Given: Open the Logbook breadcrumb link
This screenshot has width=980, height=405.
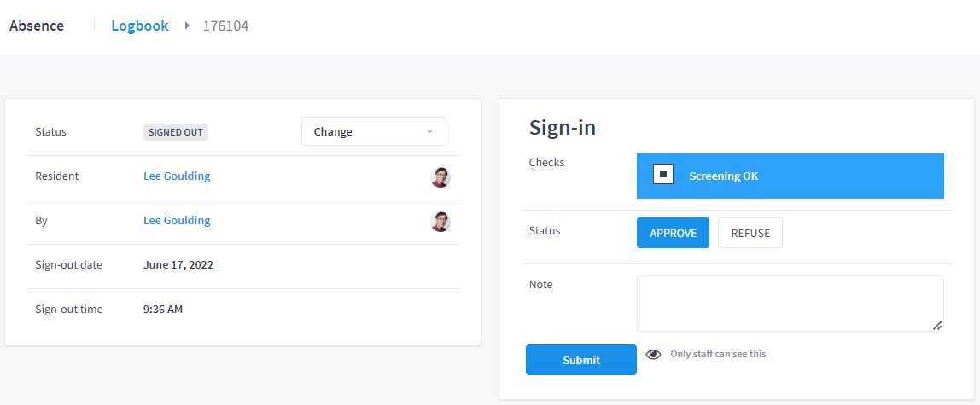Looking at the screenshot, I should pyautogui.click(x=140, y=26).
